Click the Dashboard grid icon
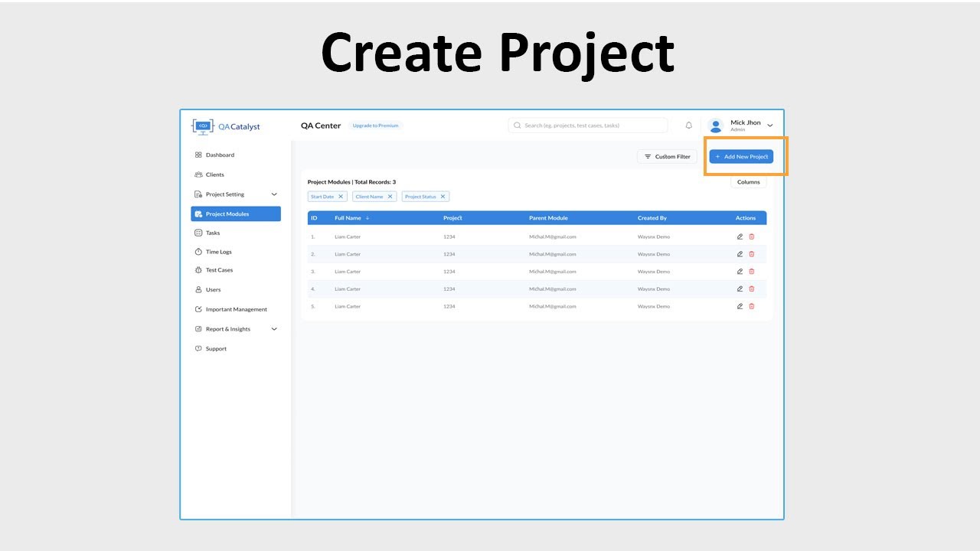 click(198, 155)
